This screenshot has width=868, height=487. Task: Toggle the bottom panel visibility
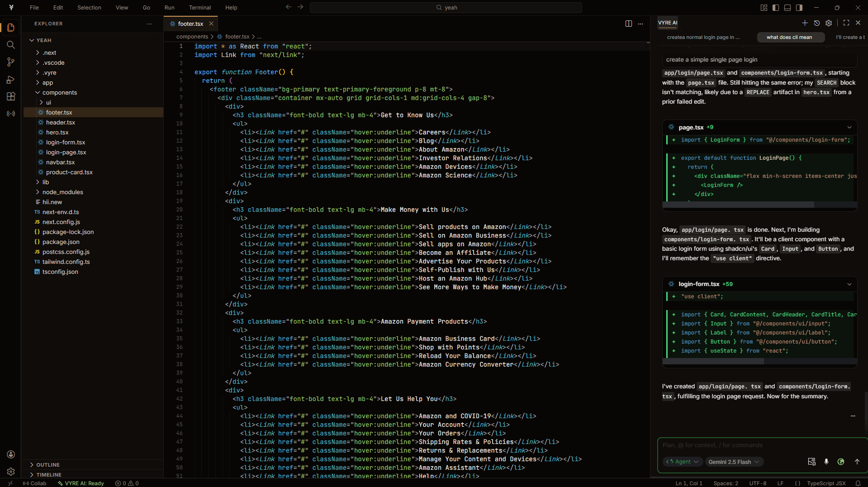787,8
